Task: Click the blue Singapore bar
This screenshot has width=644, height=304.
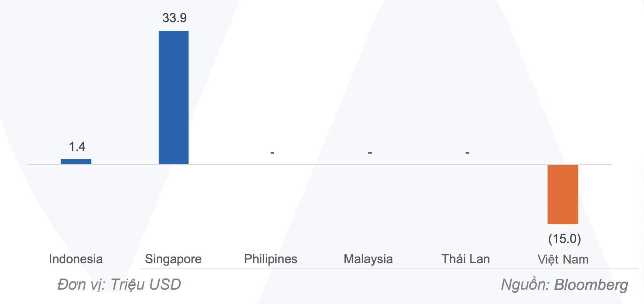Action: [173, 97]
